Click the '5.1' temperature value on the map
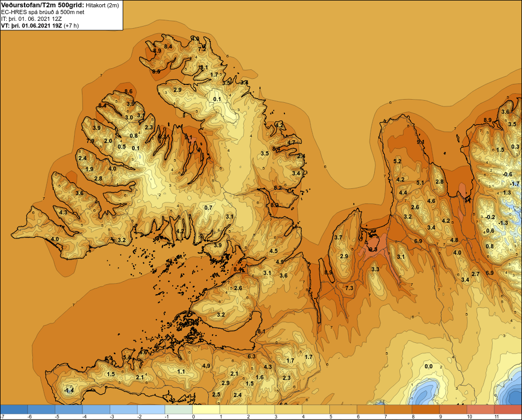The image size is (522, 420). 420,183
